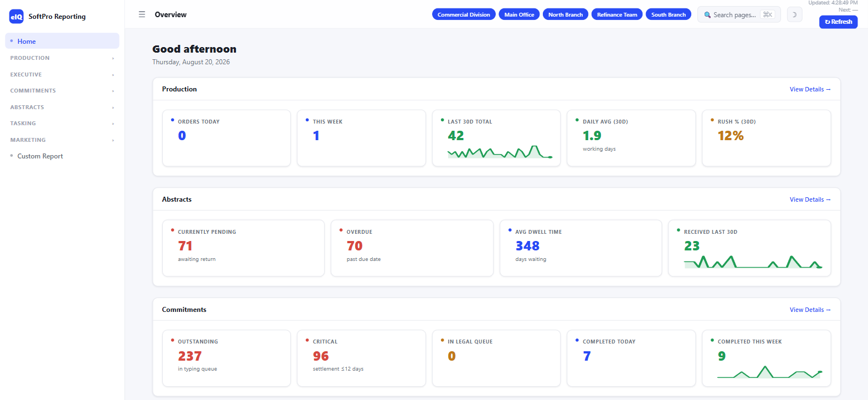Image resolution: width=868 pixels, height=400 pixels.
Task: Click the Received Last 30D sparkline
Action: tap(753, 261)
